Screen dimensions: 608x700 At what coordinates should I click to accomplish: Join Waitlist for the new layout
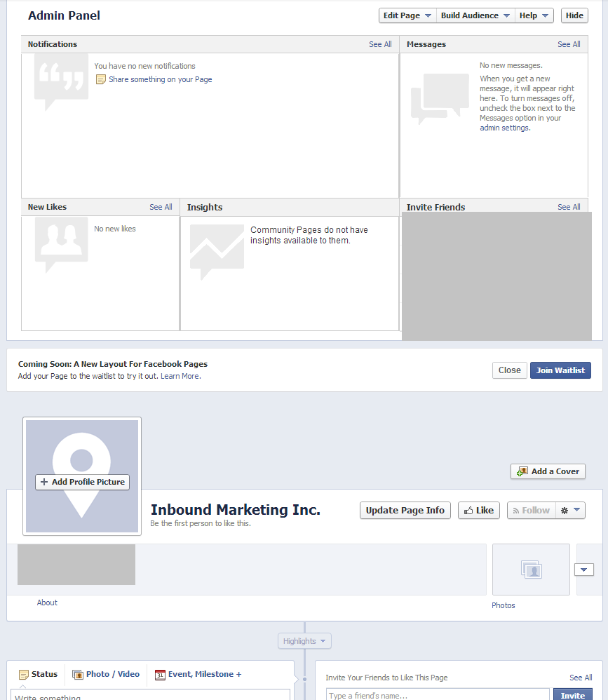560,370
